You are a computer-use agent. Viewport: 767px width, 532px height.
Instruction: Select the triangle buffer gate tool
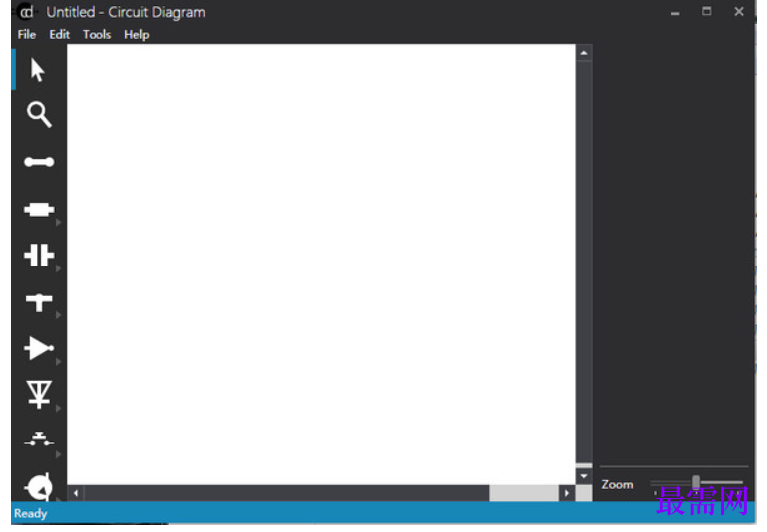[x=39, y=348]
